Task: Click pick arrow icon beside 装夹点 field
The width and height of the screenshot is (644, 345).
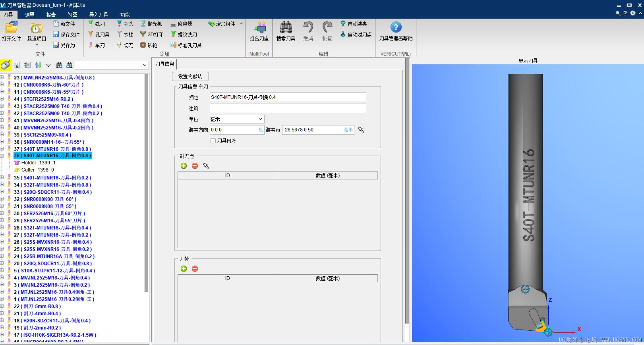Action: (x=361, y=130)
